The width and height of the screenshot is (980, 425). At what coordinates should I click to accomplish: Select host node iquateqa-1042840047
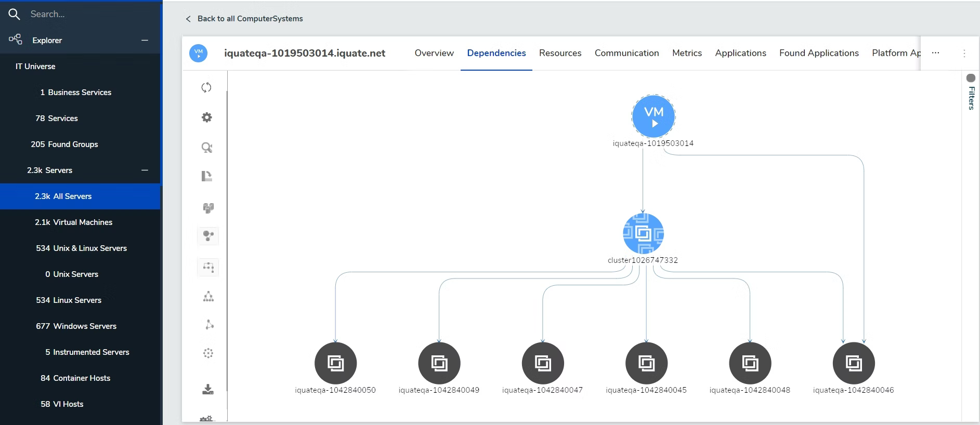pos(543,363)
